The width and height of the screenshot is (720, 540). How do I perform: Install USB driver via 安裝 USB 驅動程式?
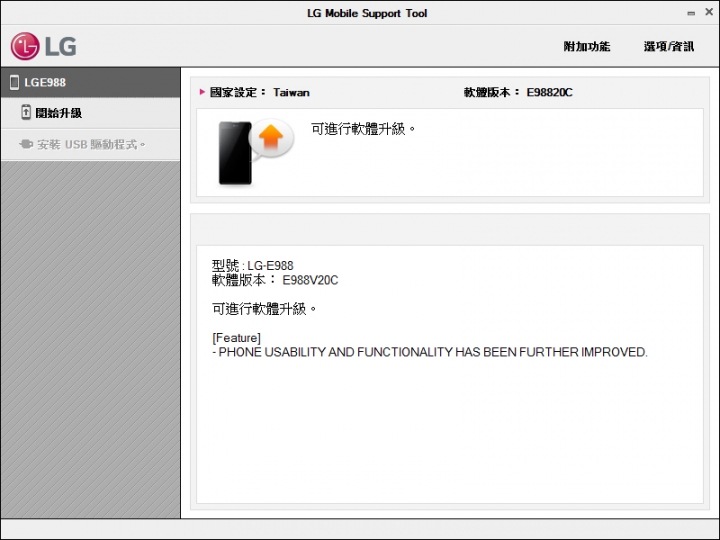pyautogui.click(x=90, y=145)
